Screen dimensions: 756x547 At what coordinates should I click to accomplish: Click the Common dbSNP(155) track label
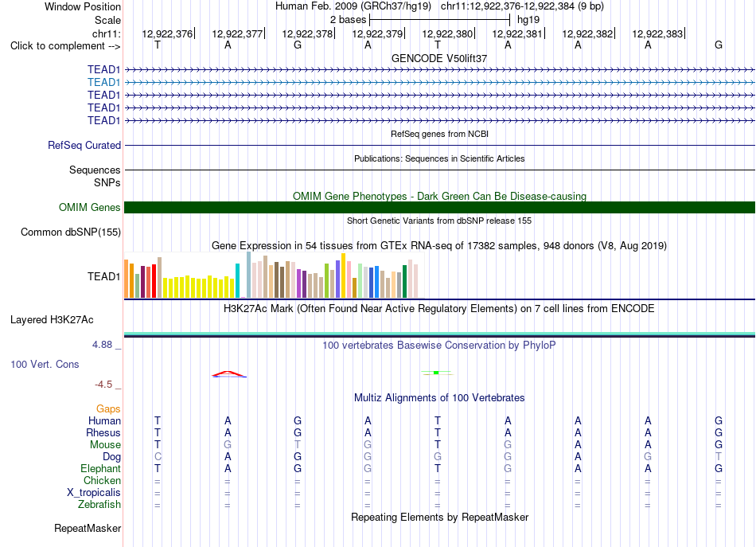point(71,232)
